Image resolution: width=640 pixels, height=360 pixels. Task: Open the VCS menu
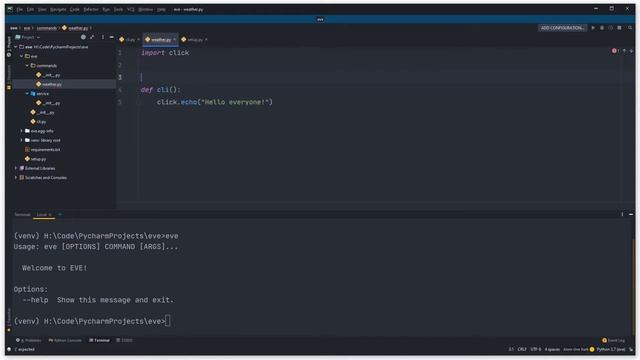click(x=131, y=9)
